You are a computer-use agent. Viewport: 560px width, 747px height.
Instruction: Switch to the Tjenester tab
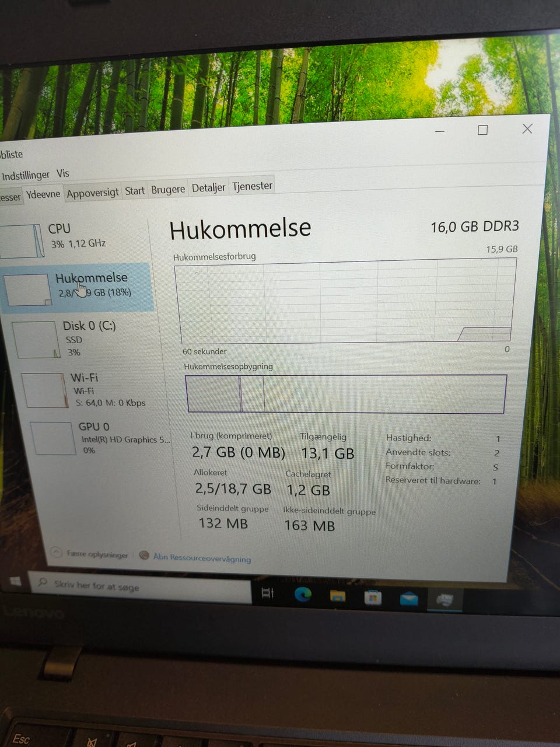[252, 186]
